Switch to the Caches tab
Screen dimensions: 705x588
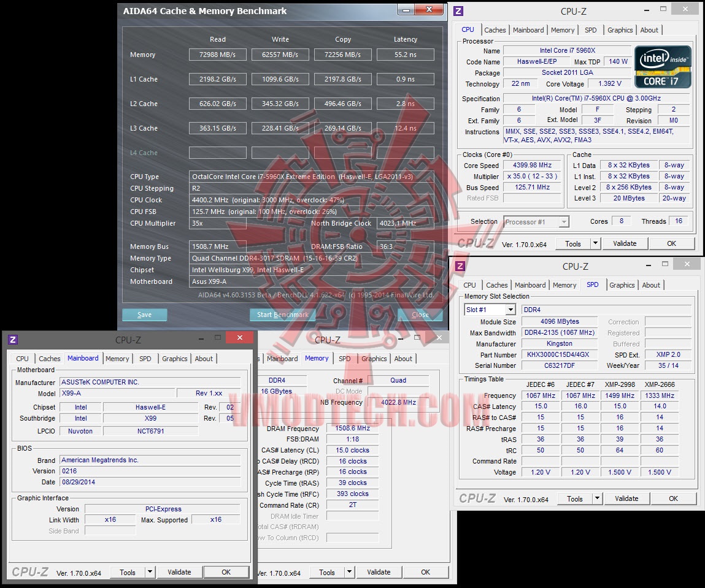pyautogui.click(x=495, y=29)
